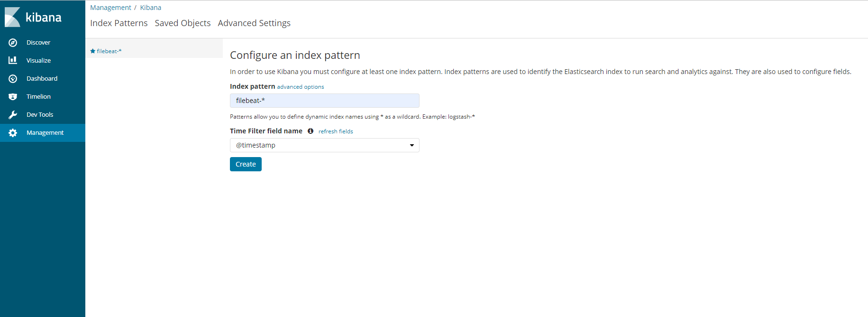
Task: Open Timelion via mask icon
Action: pyautogui.click(x=13, y=97)
